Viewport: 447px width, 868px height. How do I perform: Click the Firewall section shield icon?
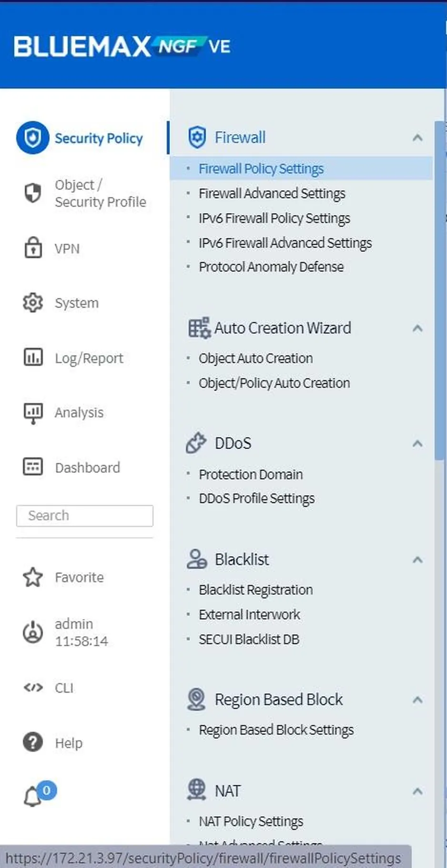coord(197,137)
